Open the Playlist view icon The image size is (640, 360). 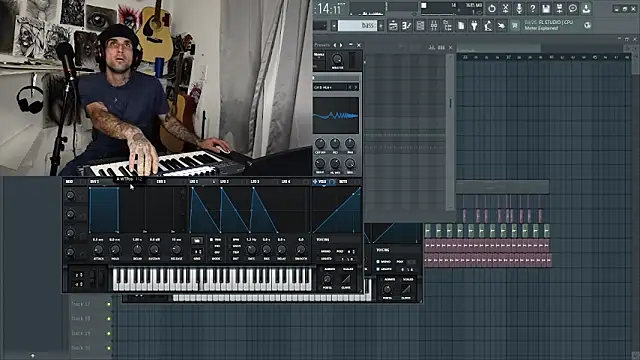(x=393, y=26)
